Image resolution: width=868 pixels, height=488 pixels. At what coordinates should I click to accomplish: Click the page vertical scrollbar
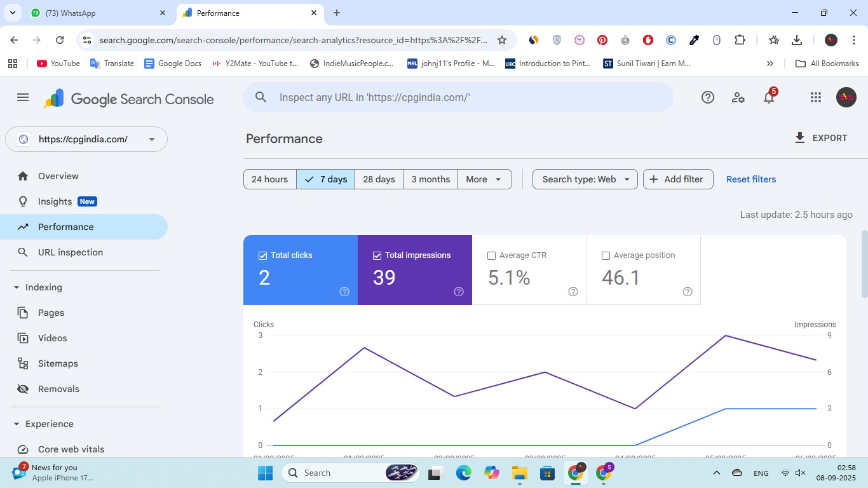[x=864, y=264]
